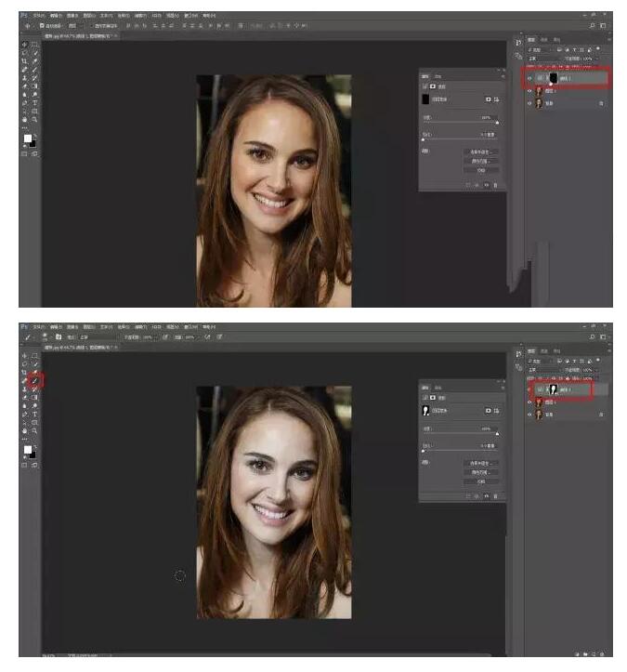
Task: Open brush preset picker in lower options bar
Action: [45, 336]
